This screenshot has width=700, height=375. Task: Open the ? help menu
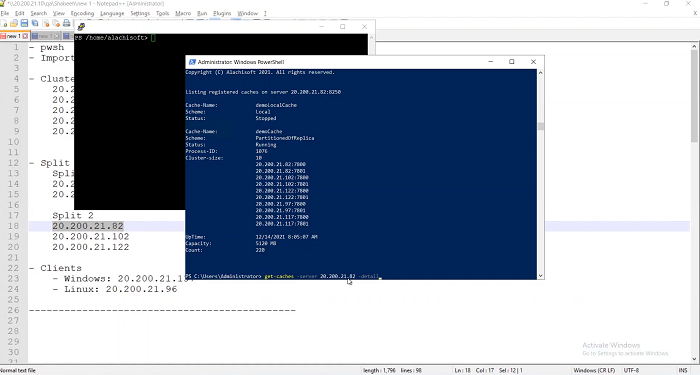(265, 13)
